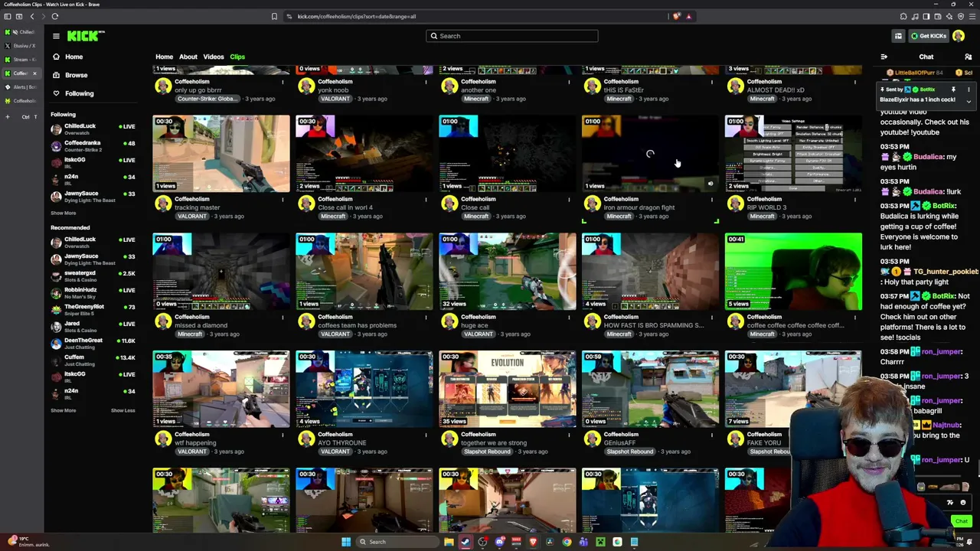
Task: Expand Show More under Following
Action: (64, 214)
